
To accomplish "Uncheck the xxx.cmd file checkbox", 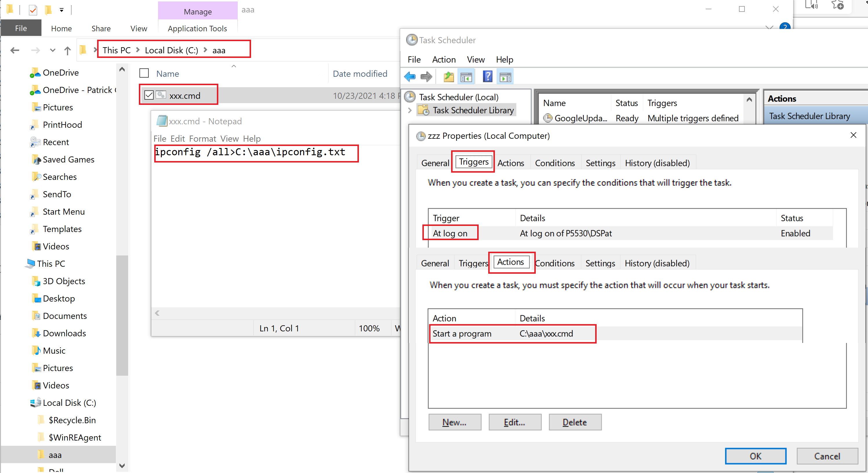I will [x=149, y=95].
